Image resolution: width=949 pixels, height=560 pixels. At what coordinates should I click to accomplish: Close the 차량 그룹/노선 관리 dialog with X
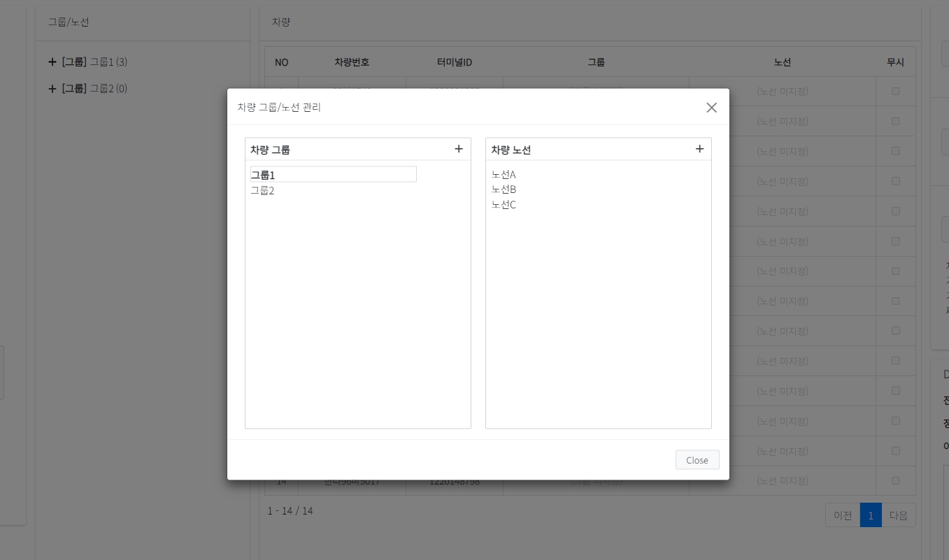pyautogui.click(x=711, y=108)
